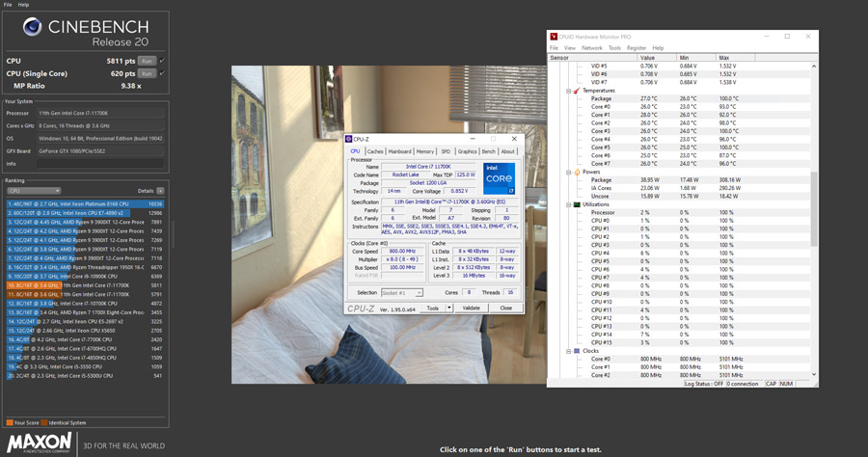This screenshot has height=457, width=868.
Task: Switch to the Mainboard tab in CPU-Z
Action: point(399,151)
